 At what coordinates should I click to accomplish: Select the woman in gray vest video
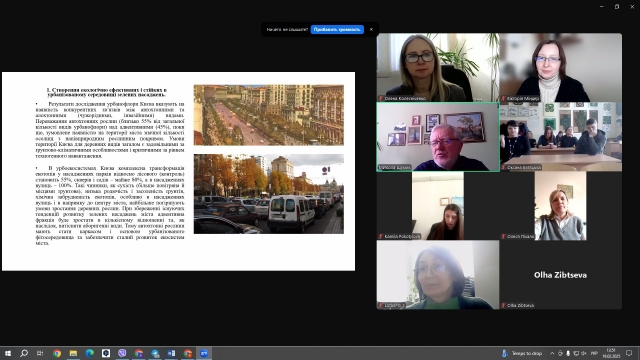coord(561,206)
